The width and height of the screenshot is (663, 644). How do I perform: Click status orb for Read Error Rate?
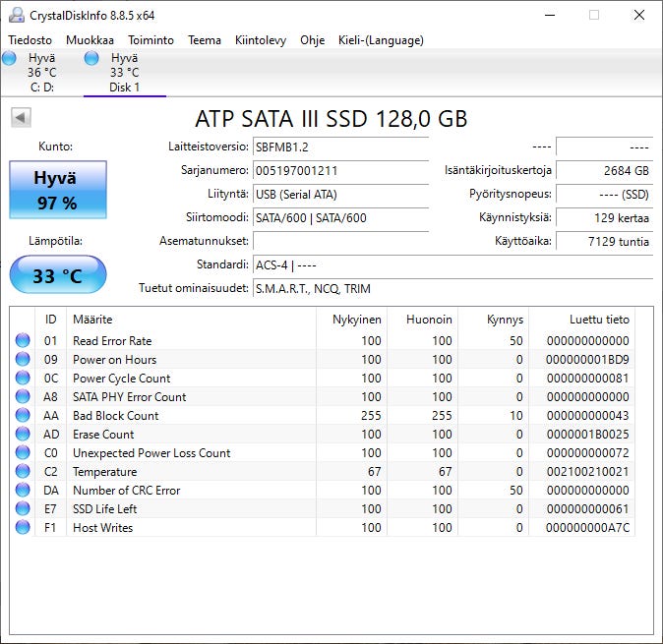[23, 341]
